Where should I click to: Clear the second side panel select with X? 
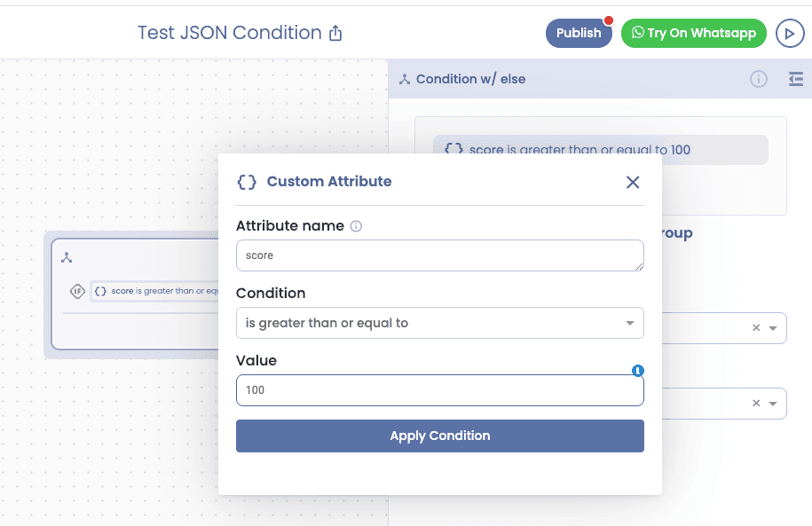[x=756, y=403]
